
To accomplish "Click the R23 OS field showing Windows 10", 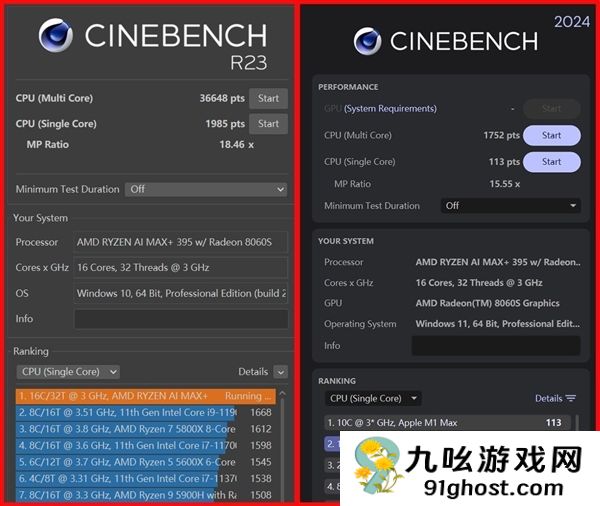I will (x=180, y=293).
